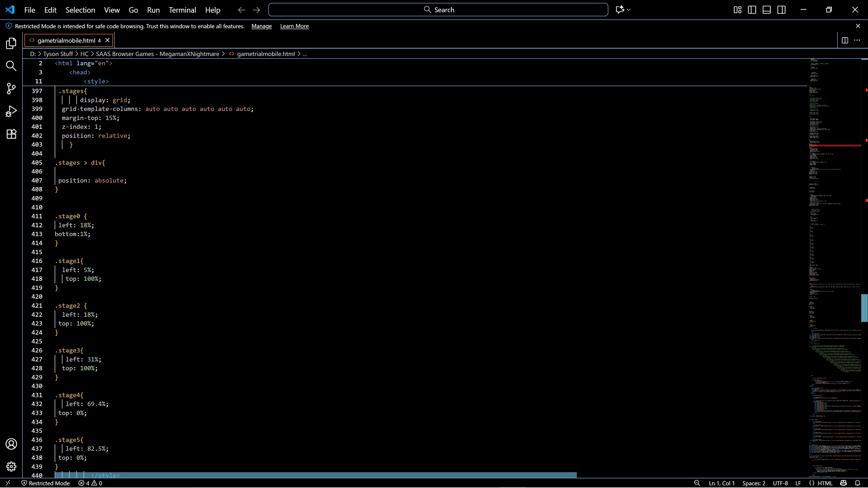Open the Extensions view
The width and height of the screenshot is (868, 488).
11,134
